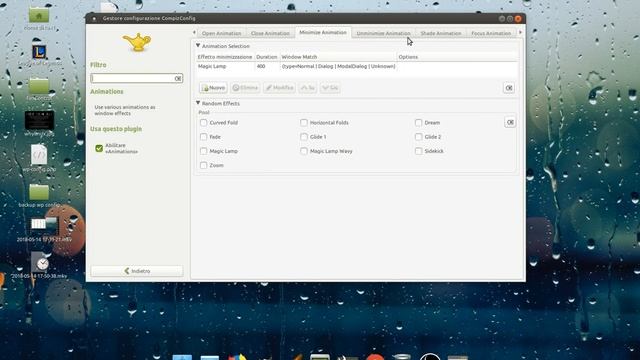Click the Options column header

pos(457,57)
